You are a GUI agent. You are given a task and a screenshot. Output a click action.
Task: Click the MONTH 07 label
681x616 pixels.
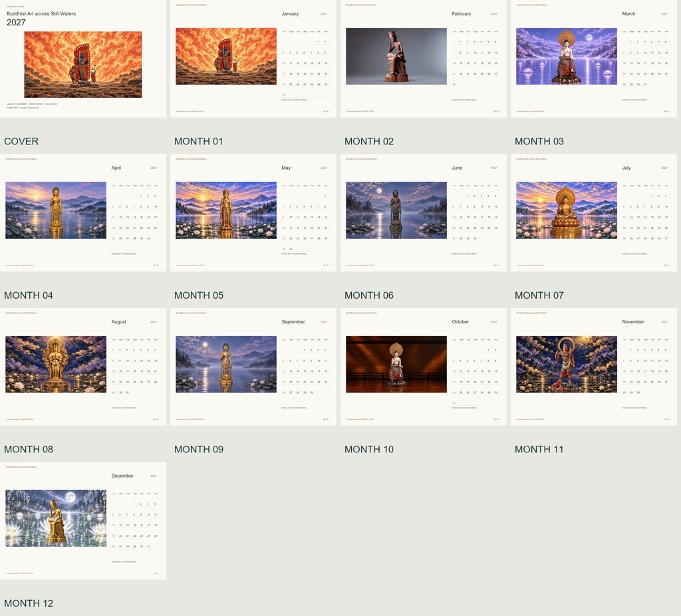click(x=539, y=295)
